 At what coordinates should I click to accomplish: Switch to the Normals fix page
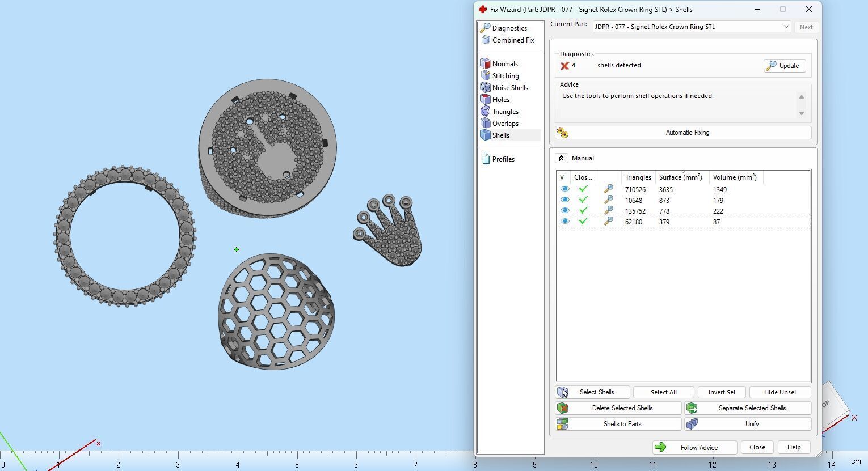499,64
